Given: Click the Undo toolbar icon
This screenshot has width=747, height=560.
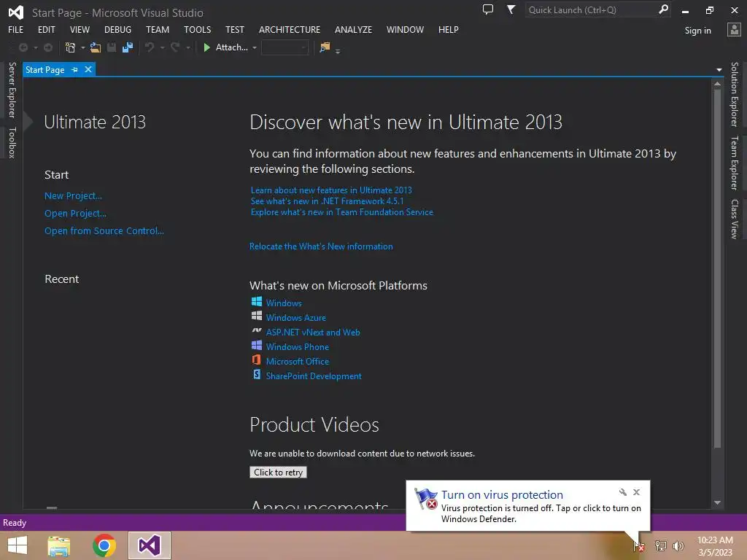Looking at the screenshot, I should tap(150, 47).
